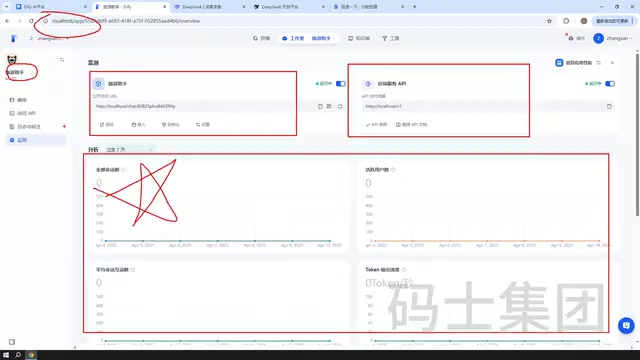Image resolution: width=640 pixels, height=360 pixels.
Task: Copy the public access URL
Action: tap(320, 107)
